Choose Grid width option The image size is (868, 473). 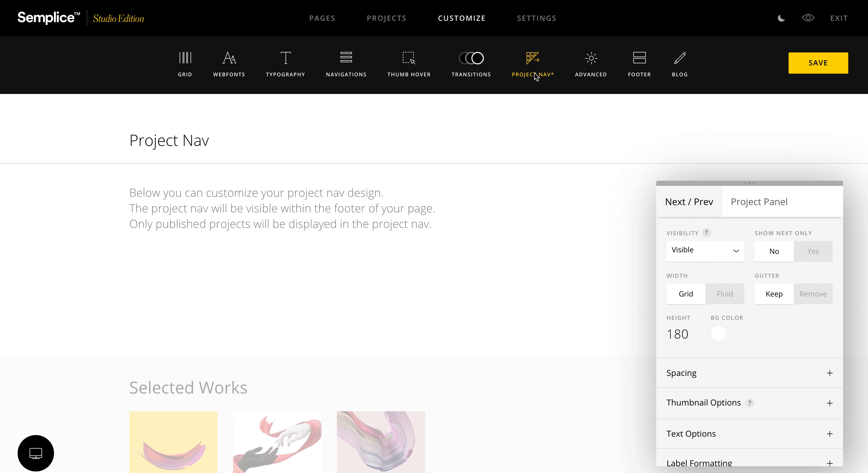coord(686,294)
